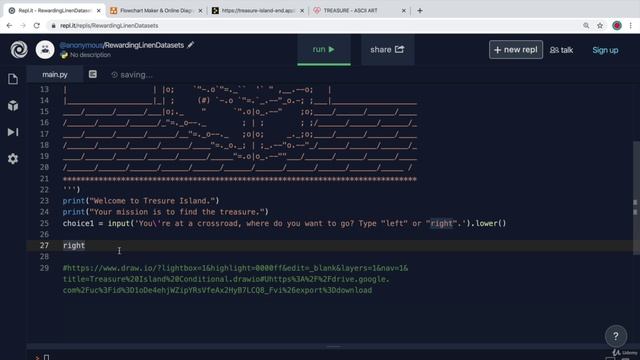Open the Chrome profile avatar
The image size is (640, 360).
pos(617,25)
